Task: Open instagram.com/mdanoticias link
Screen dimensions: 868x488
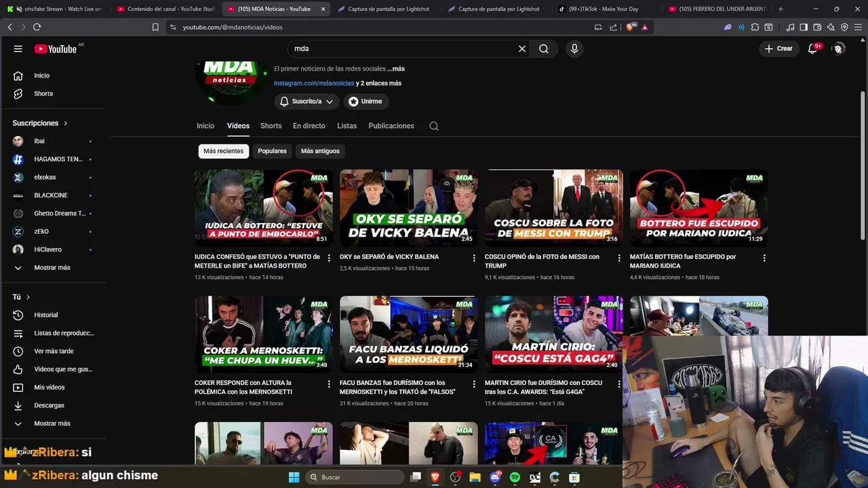Action: (314, 83)
